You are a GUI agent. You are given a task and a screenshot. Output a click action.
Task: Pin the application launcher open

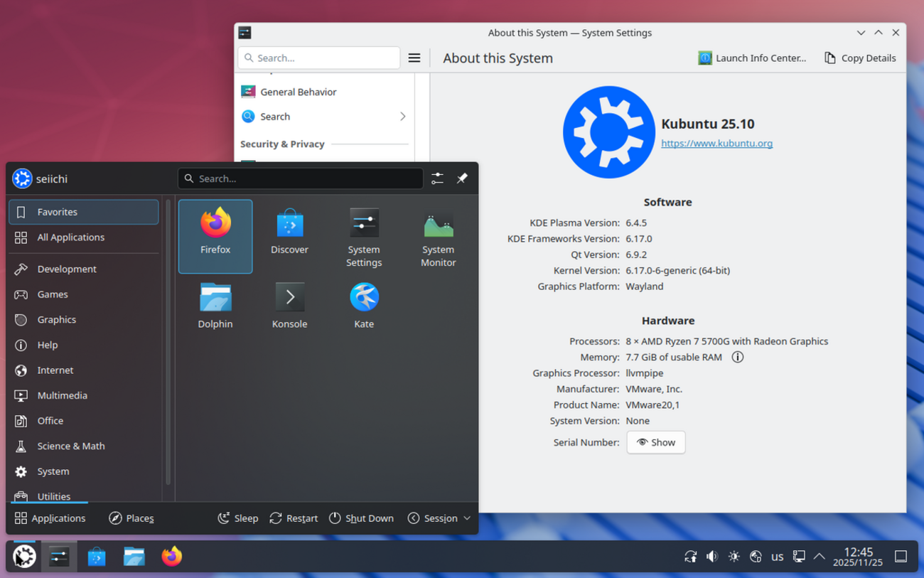[462, 178]
